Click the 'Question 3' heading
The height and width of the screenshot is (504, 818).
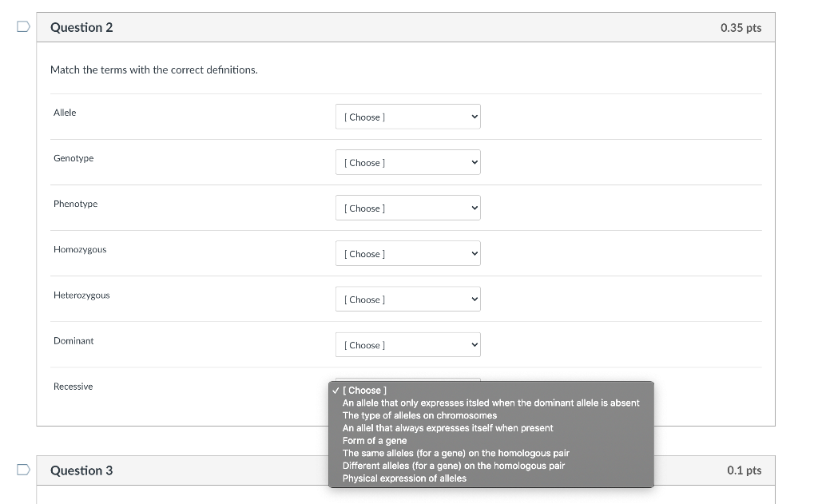tap(81, 470)
